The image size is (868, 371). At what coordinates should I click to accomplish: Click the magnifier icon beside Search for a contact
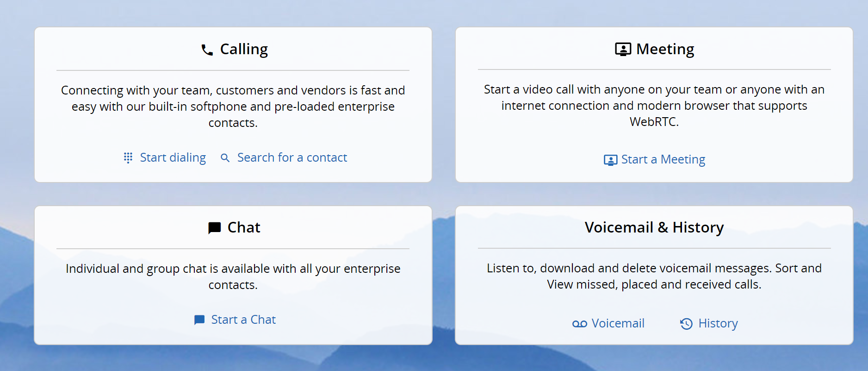point(225,158)
